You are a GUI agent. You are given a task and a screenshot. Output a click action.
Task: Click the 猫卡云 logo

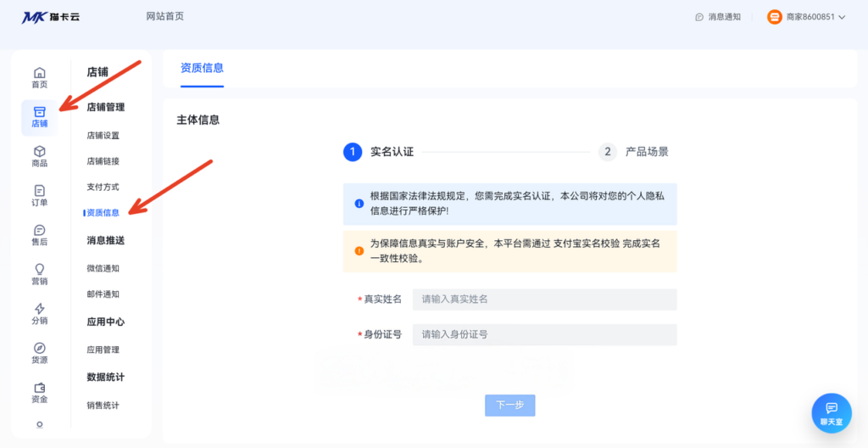51,17
